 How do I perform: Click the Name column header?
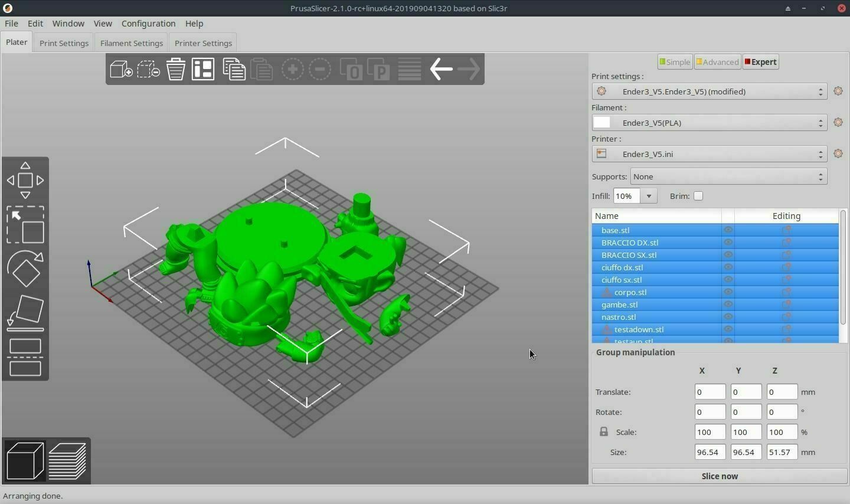pos(657,216)
